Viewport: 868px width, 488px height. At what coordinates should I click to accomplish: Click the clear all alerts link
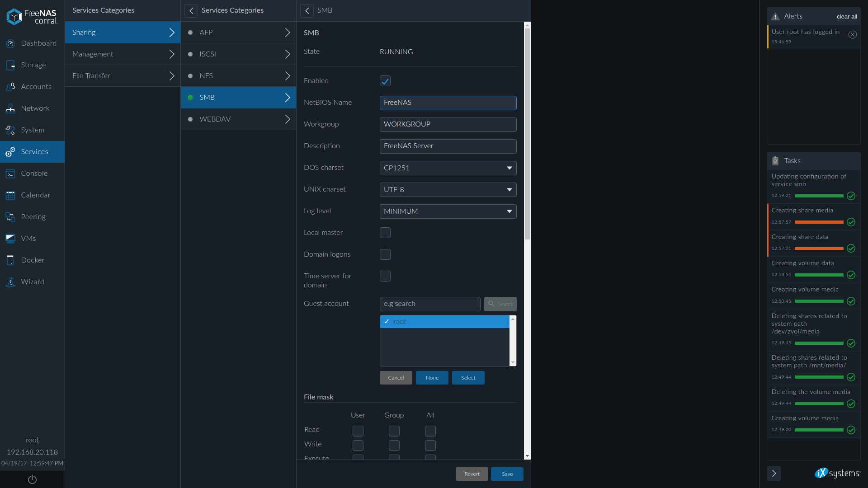pyautogui.click(x=847, y=16)
